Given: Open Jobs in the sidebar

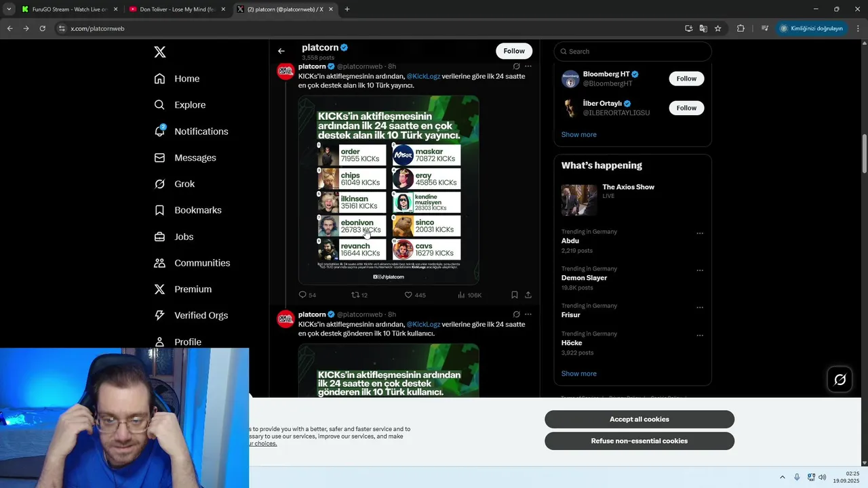Looking at the screenshot, I should tap(174, 237).
